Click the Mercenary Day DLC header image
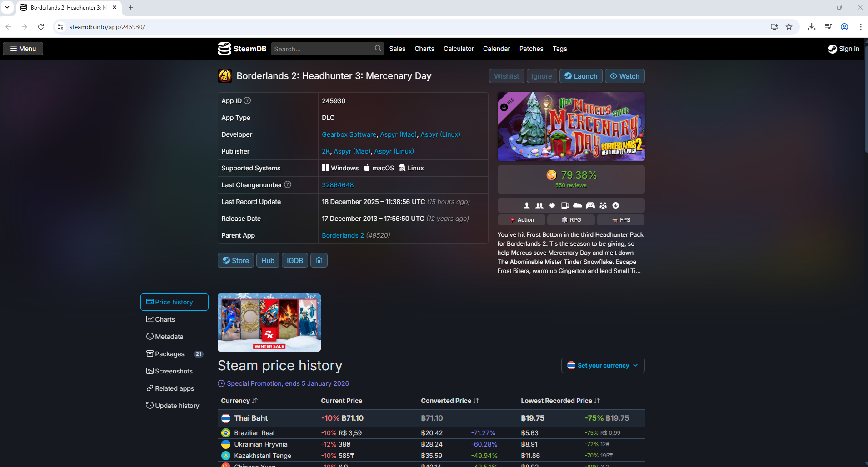The width and height of the screenshot is (868, 467). [x=571, y=126]
